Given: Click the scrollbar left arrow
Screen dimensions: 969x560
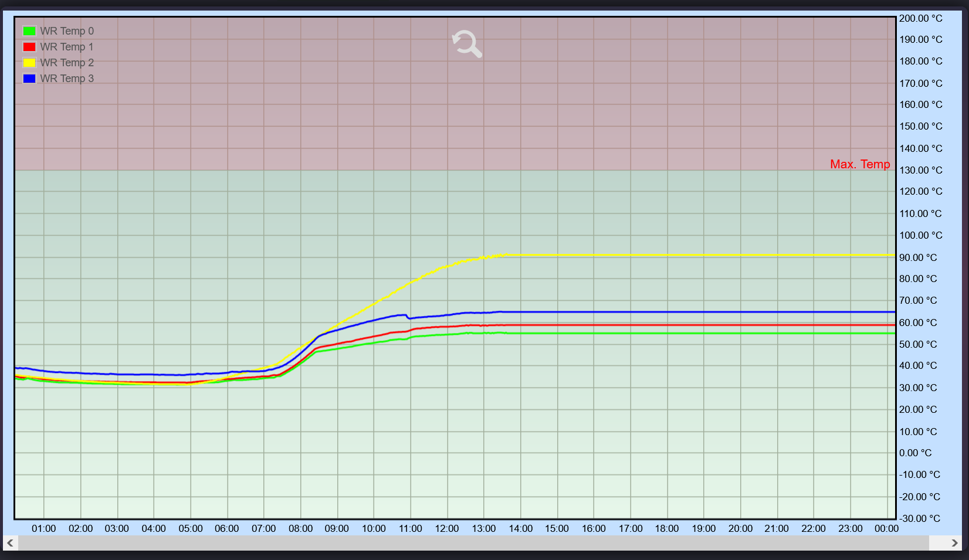Looking at the screenshot, I should (x=10, y=543).
